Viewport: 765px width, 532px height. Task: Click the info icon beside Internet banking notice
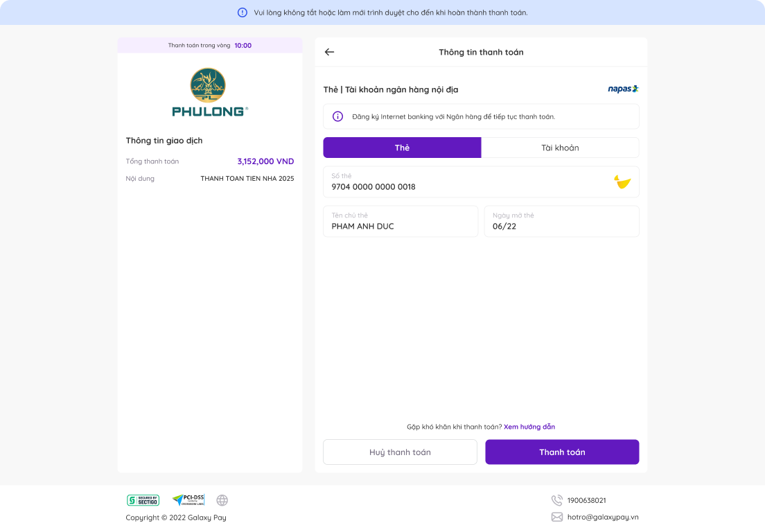(337, 116)
